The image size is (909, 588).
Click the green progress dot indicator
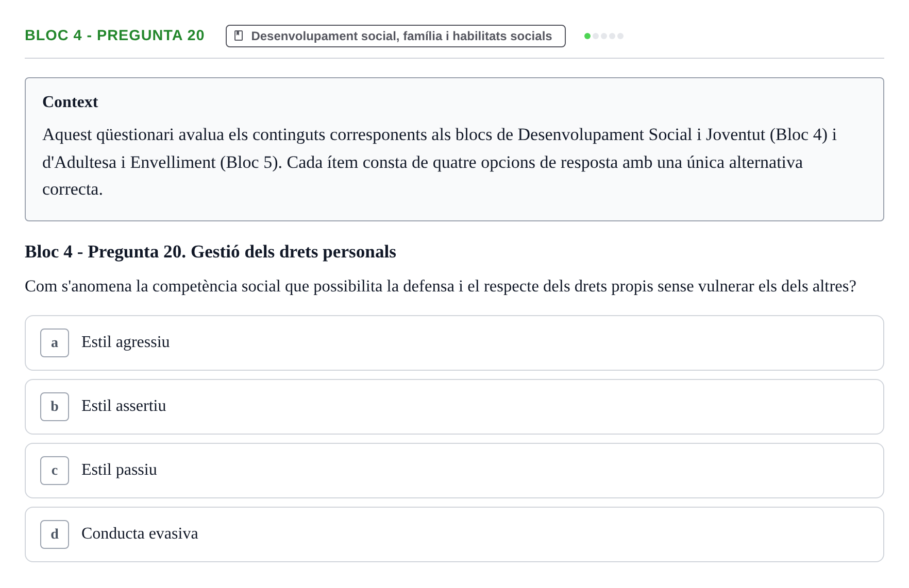point(587,36)
